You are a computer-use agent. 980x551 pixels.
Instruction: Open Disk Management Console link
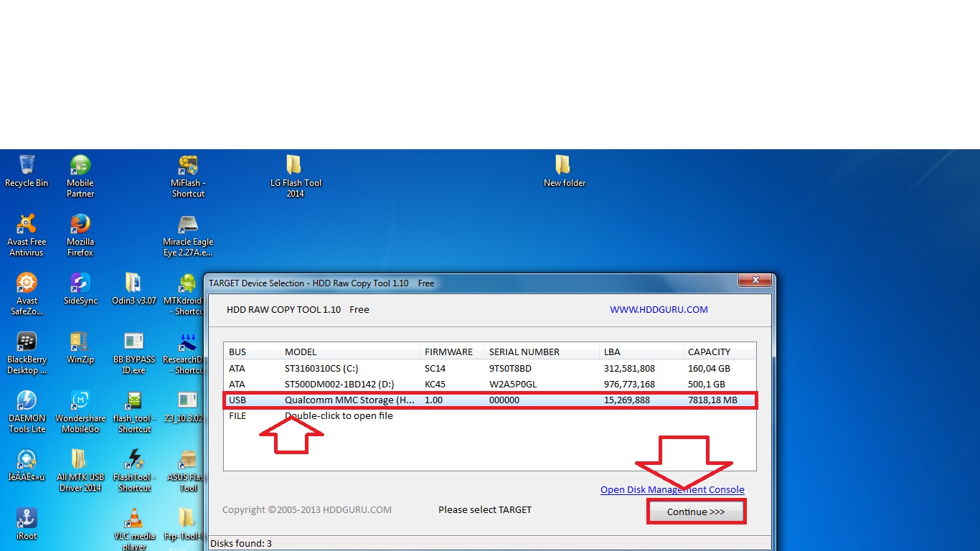click(672, 490)
